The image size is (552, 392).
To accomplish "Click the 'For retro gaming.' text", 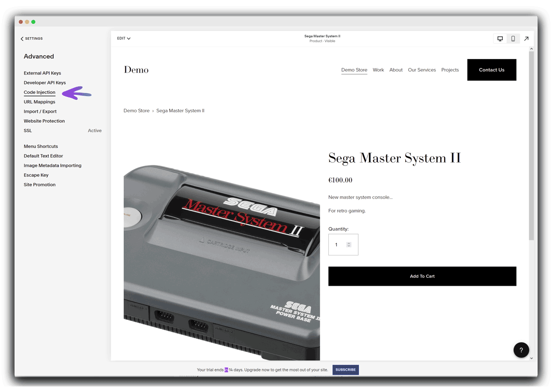I will [x=347, y=211].
